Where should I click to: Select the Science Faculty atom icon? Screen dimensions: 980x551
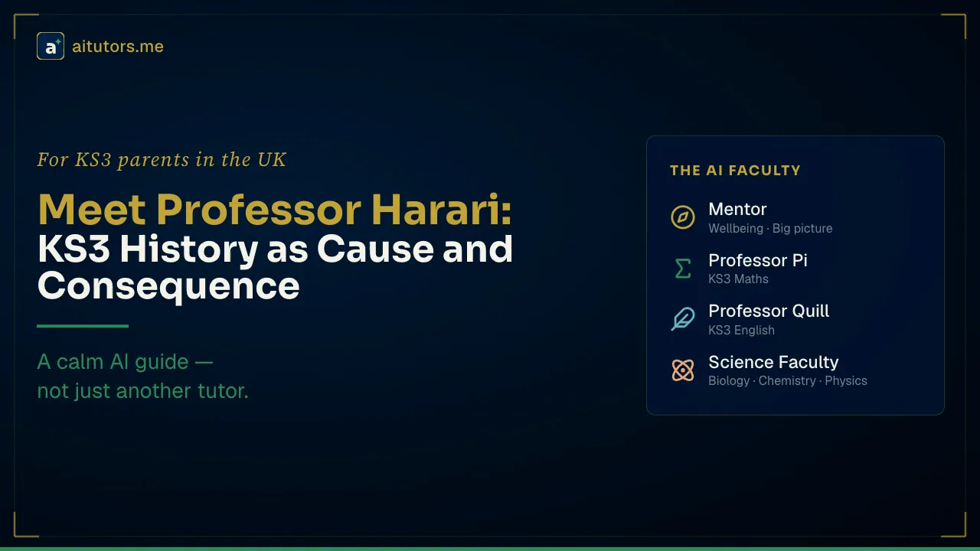point(682,370)
